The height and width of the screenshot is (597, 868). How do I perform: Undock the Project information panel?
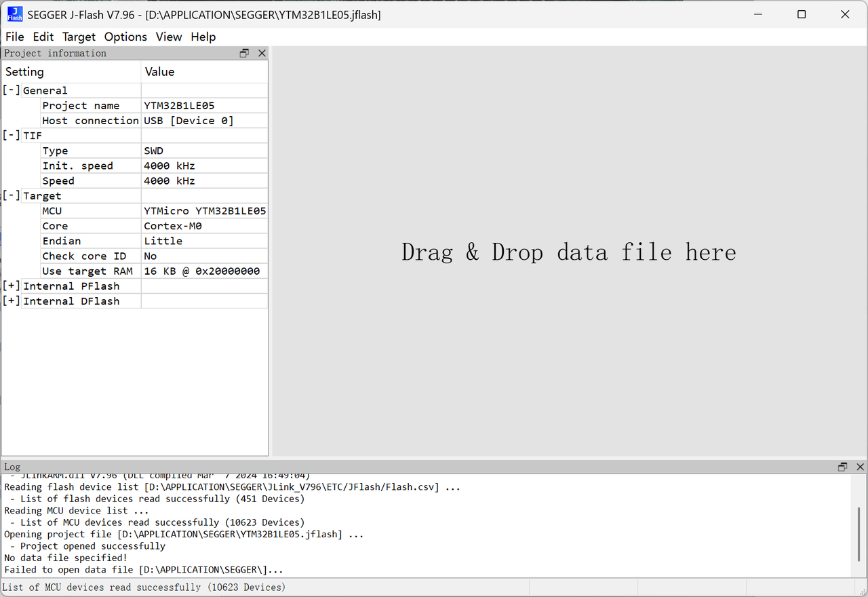click(245, 53)
